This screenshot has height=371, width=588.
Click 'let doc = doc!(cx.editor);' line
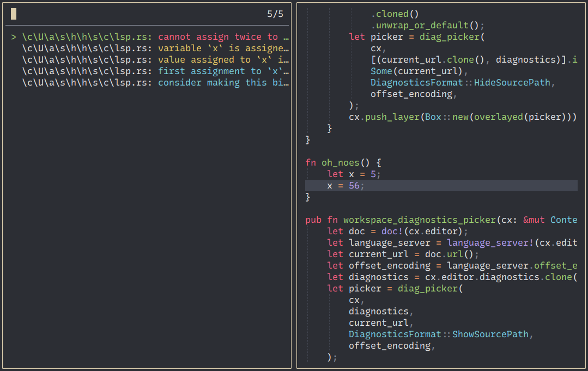click(x=397, y=231)
